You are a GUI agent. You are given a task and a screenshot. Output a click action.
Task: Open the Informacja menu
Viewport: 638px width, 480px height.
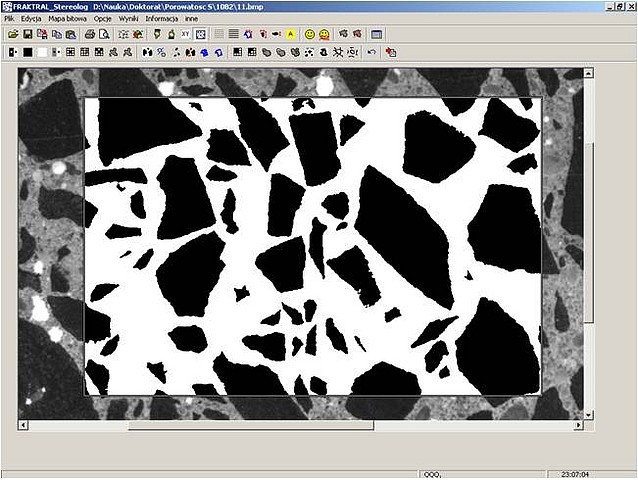click(x=162, y=19)
